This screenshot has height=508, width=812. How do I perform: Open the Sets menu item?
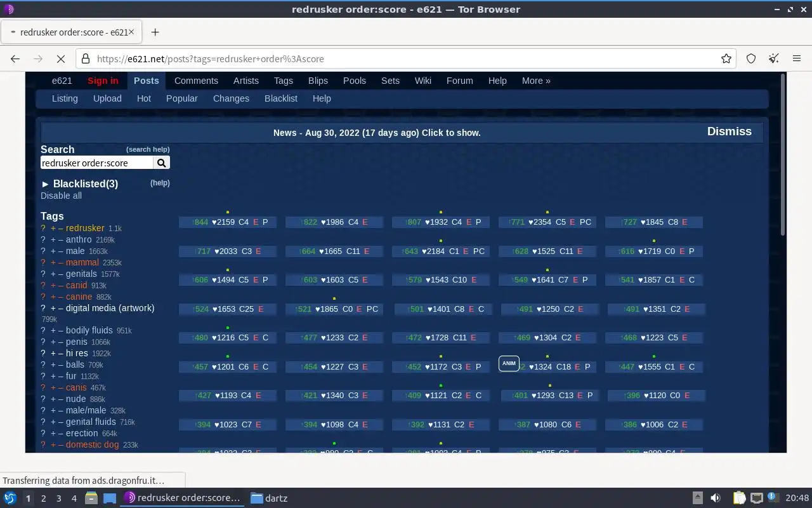click(x=390, y=81)
